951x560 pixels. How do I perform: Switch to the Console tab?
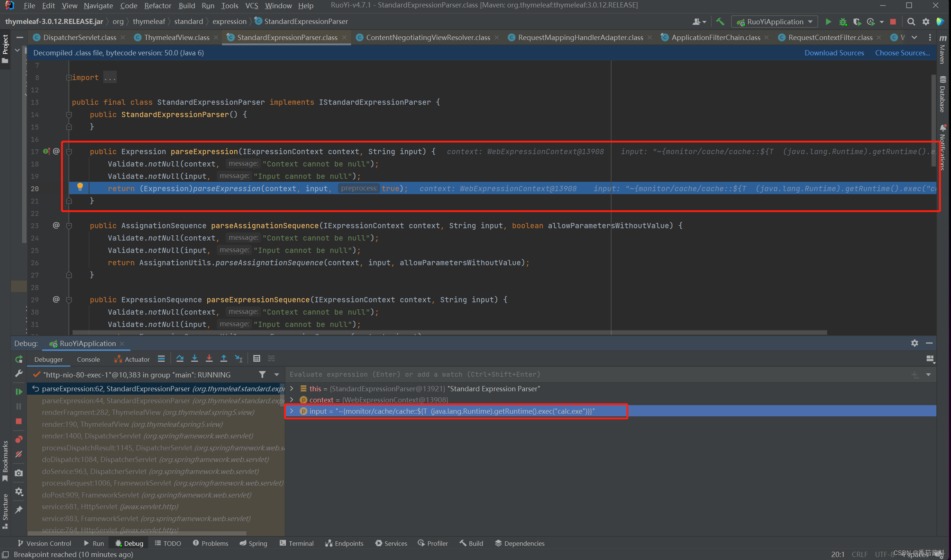88,359
